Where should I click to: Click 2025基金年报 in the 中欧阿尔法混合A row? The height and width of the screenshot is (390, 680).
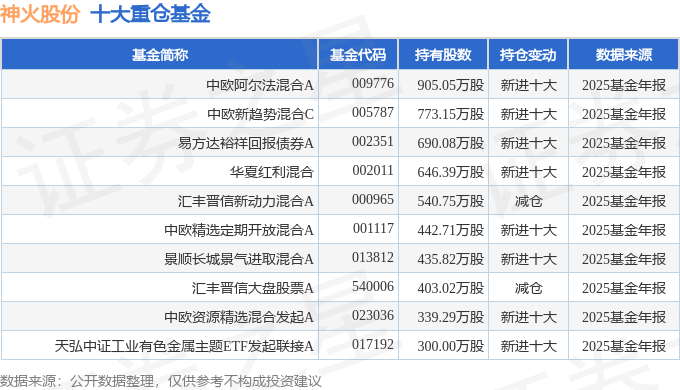(624, 85)
